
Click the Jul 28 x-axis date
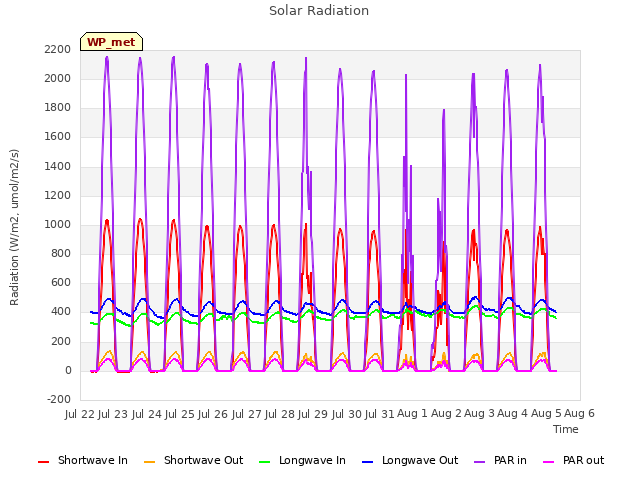click(280, 414)
